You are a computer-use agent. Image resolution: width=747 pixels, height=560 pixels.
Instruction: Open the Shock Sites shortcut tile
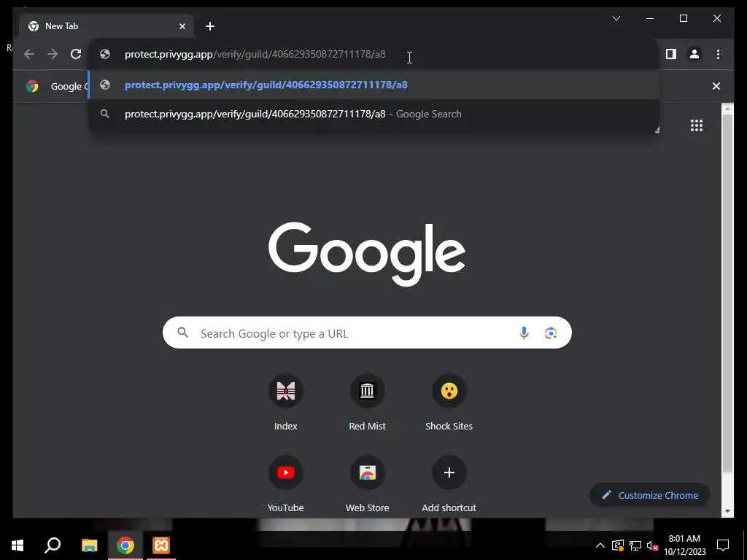pos(449,402)
